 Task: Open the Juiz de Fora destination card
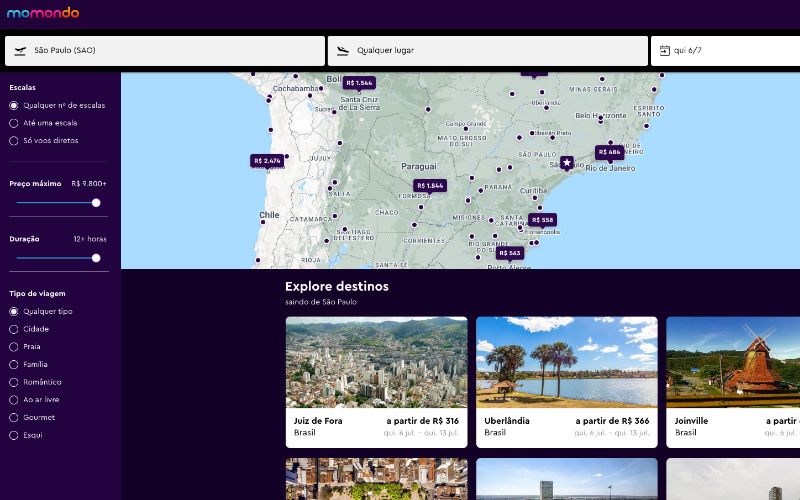(x=377, y=382)
